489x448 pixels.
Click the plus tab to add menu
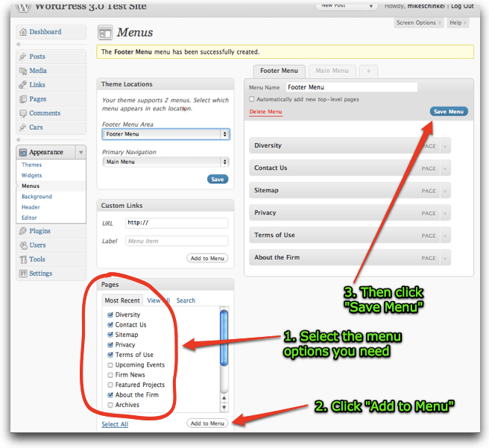click(x=368, y=71)
